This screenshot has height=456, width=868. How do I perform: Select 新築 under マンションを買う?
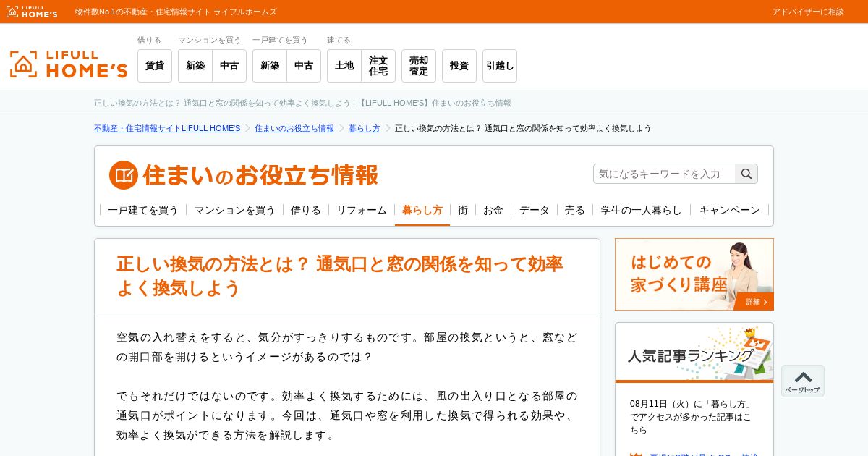(x=195, y=66)
